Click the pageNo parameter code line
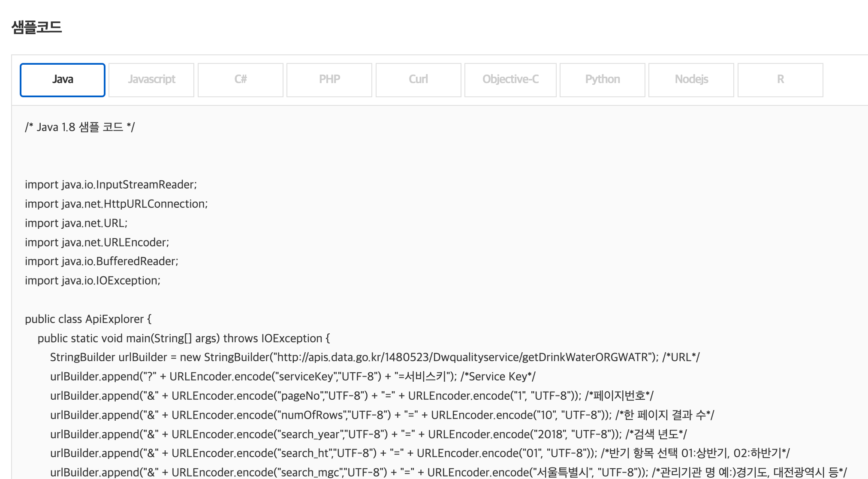The width and height of the screenshot is (868, 479). [x=352, y=396]
